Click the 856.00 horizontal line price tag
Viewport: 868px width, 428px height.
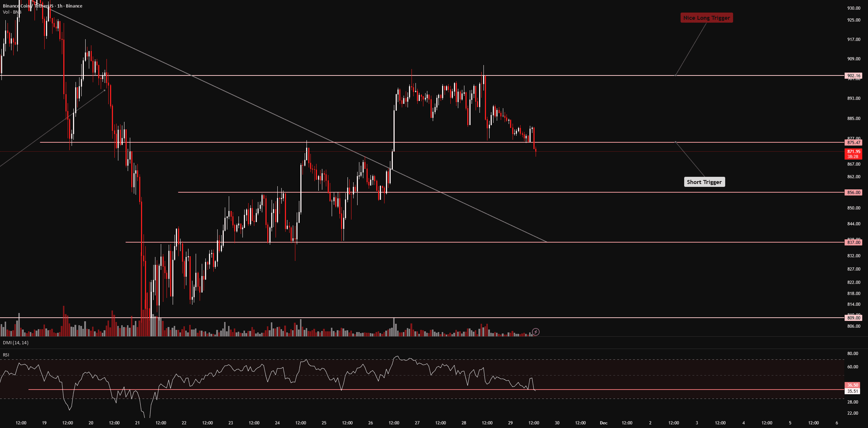tap(854, 193)
